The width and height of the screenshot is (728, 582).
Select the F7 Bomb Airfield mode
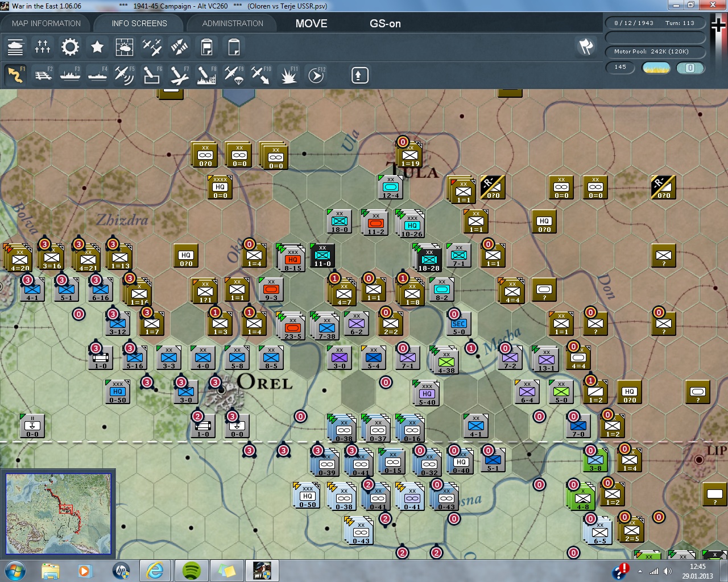click(x=179, y=75)
